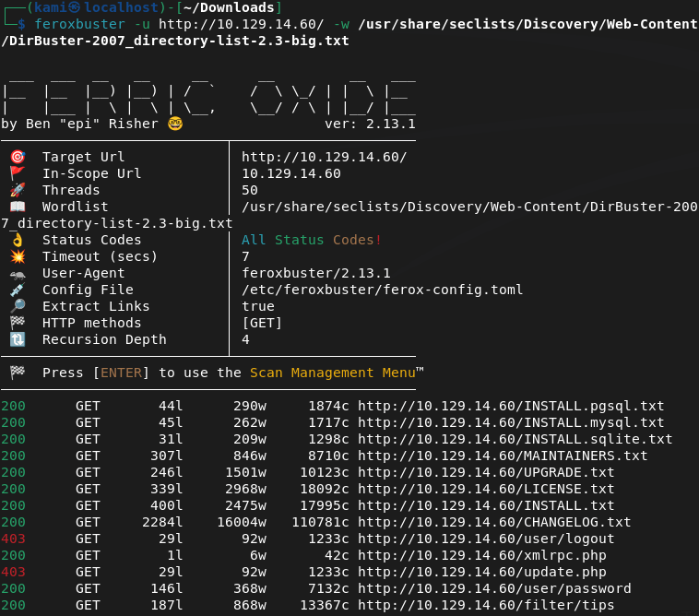Click the red flag icon beside In-Scope Url
Image resolution: width=699 pixels, height=616 pixels.
17,173
